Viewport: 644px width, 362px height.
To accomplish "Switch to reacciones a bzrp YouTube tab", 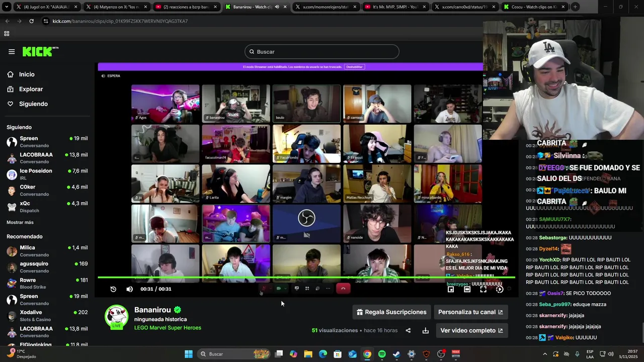I will click(x=185, y=7).
